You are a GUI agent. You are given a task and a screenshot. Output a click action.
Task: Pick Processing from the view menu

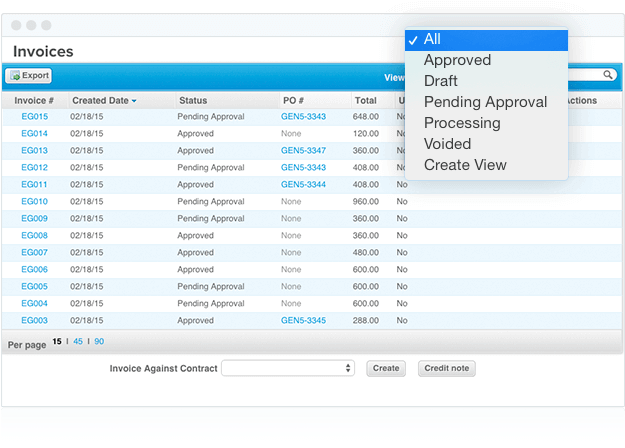click(x=461, y=123)
